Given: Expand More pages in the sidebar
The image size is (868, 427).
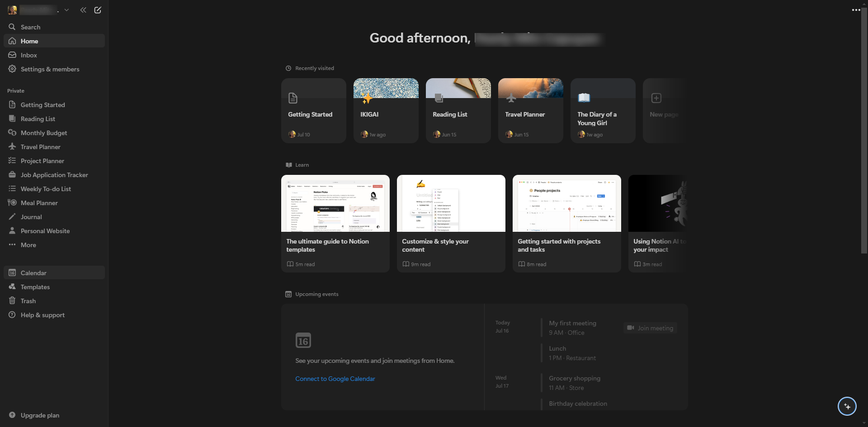Looking at the screenshot, I should (x=54, y=245).
